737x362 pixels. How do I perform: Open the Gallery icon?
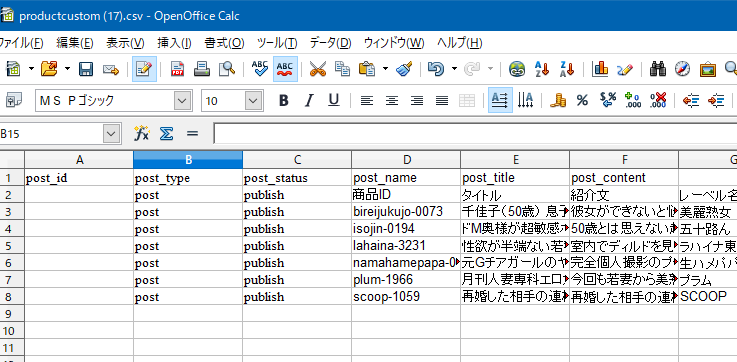708,70
